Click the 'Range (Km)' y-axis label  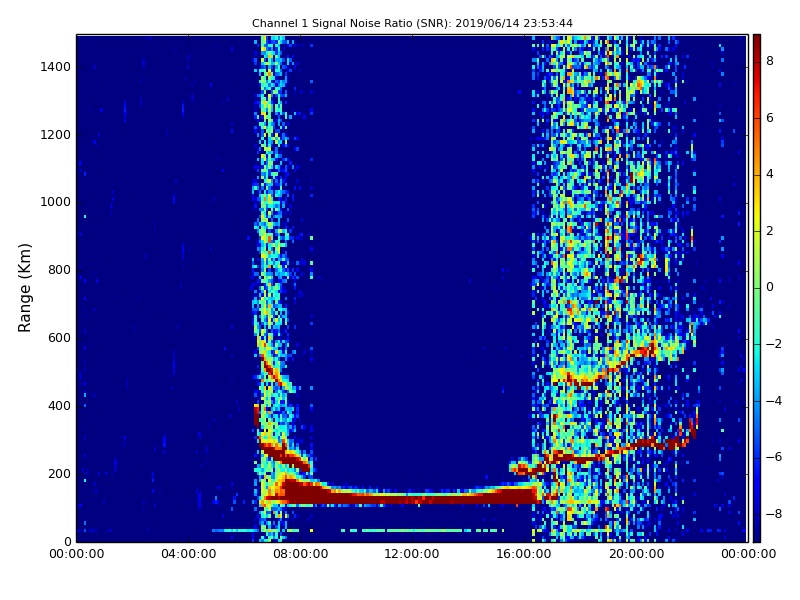pos(24,288)
